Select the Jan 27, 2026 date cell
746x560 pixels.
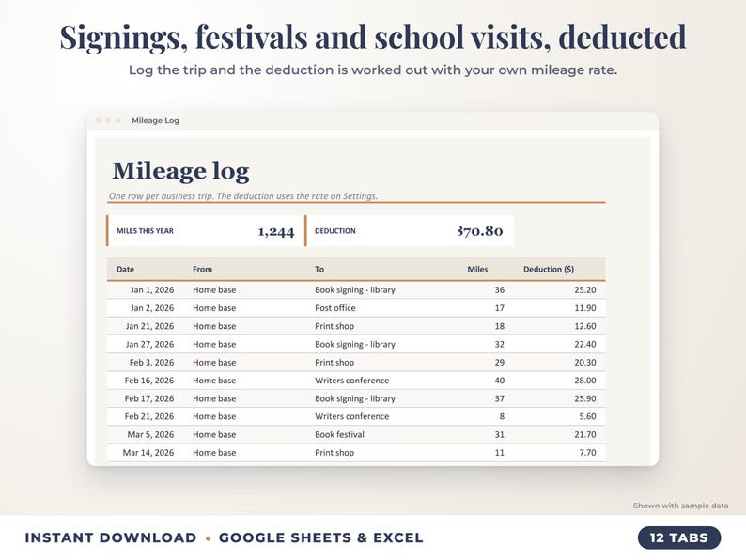pos(150,344)
